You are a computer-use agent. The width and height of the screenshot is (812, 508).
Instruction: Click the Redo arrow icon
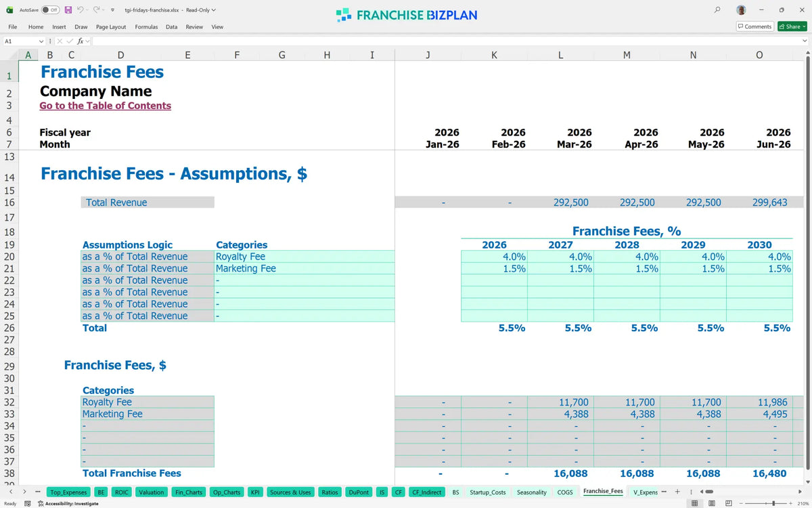97,10
